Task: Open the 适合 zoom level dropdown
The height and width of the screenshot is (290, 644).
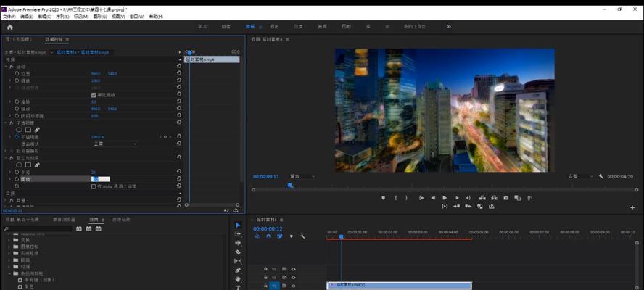Action: coord(302,176)
